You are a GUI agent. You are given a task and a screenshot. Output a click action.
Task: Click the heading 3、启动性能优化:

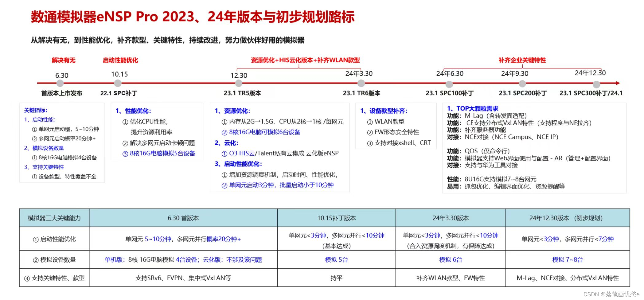(x=238, y=164)
